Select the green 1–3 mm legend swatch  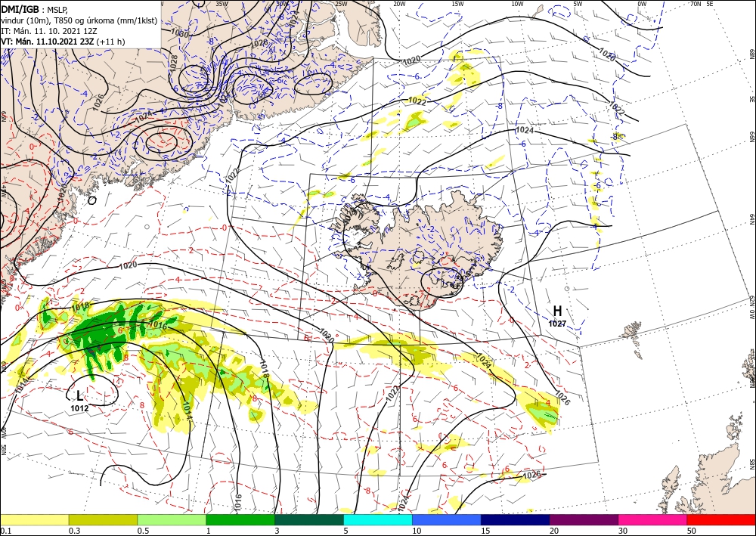tap(240, 519)
